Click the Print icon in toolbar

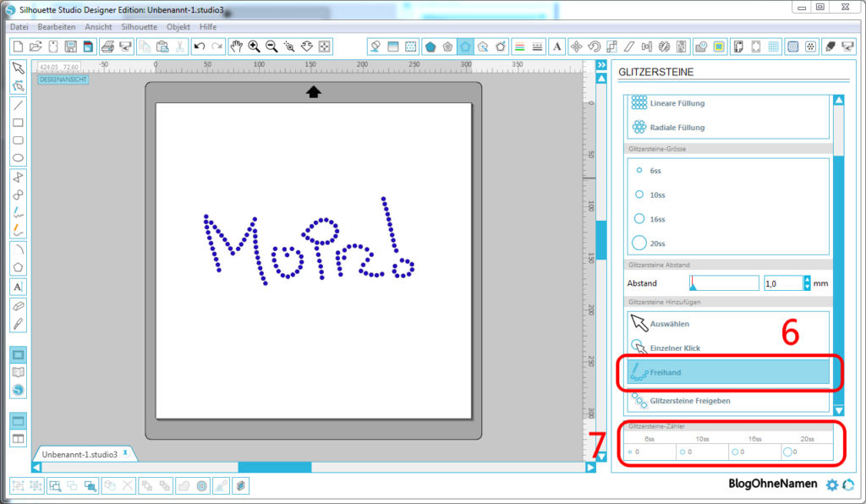click(108, 47)
